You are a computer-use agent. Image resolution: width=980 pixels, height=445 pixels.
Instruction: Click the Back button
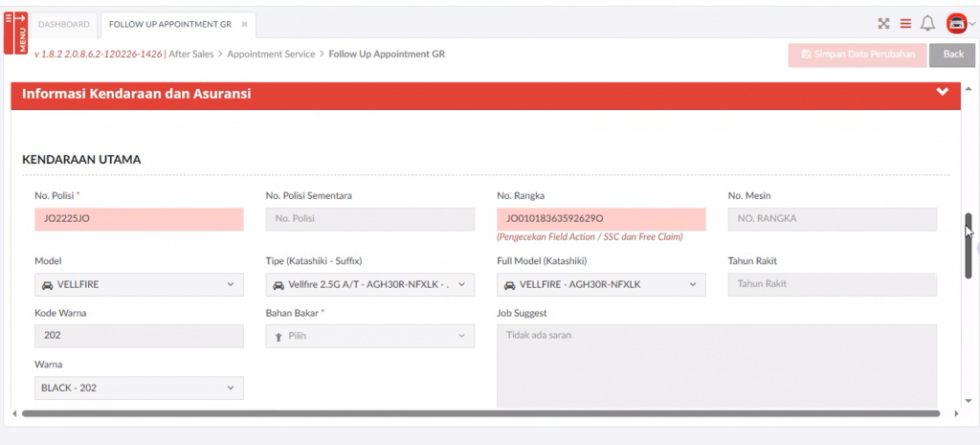tap(952, 55)
